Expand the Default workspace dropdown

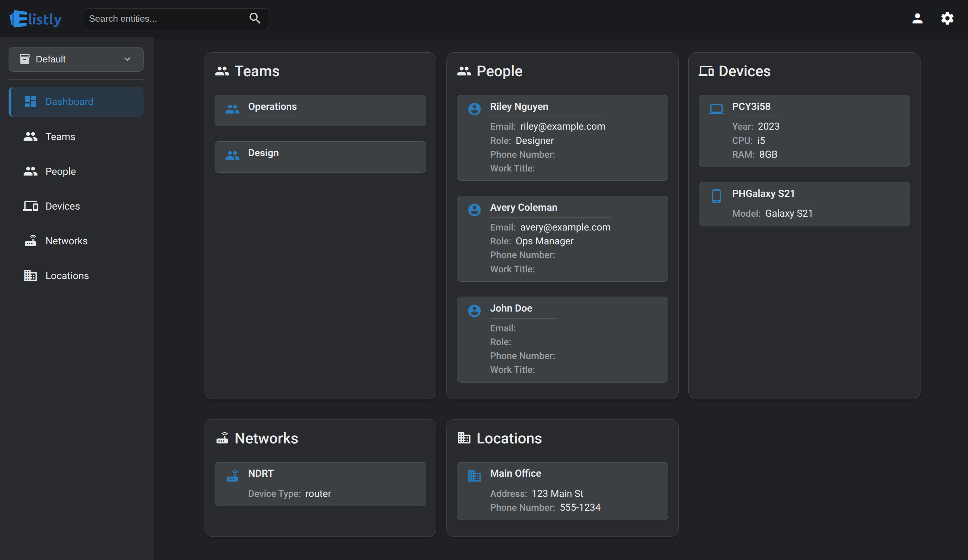(127, 59)
